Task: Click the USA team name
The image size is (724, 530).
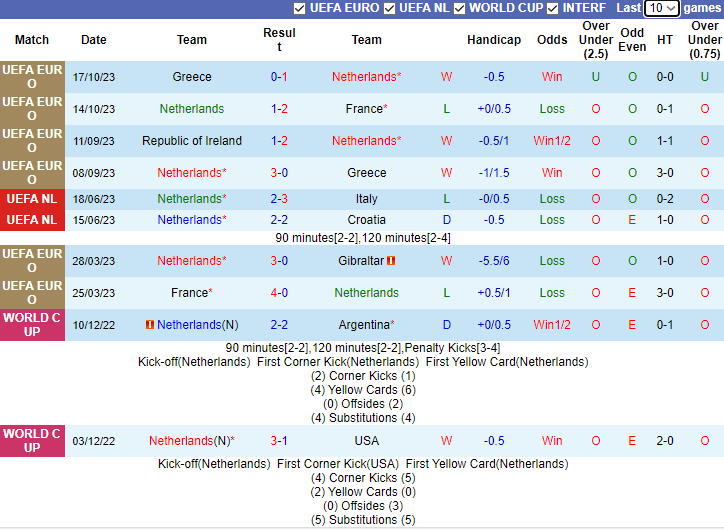Action: point(367,441)
